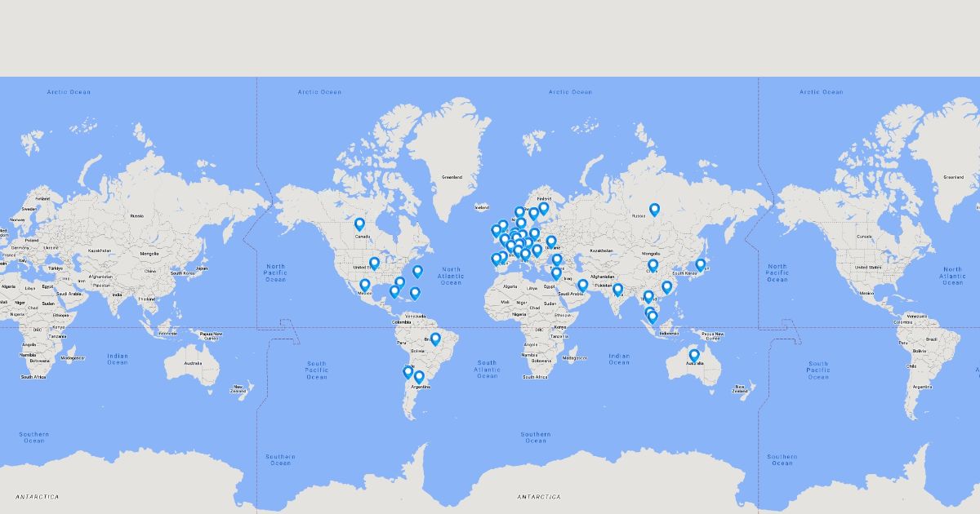Click the Mongolia label above China pin
Image resolution: width=980 pixels, height=514 pixels.
coord(651,254)
